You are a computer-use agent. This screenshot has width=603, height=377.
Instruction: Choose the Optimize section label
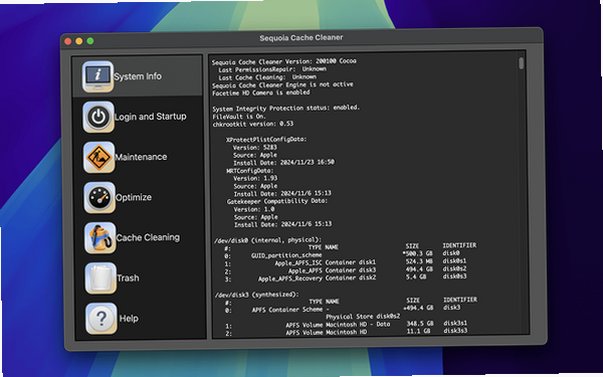coord(133,197)
